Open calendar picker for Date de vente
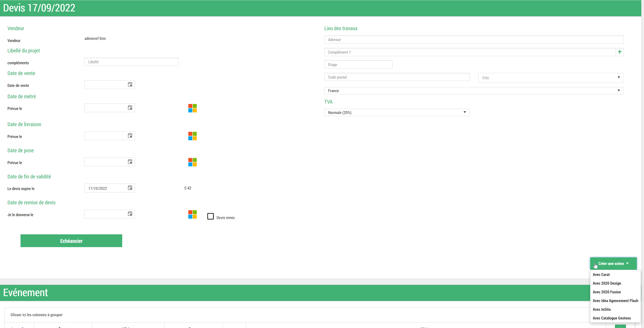 130,85
